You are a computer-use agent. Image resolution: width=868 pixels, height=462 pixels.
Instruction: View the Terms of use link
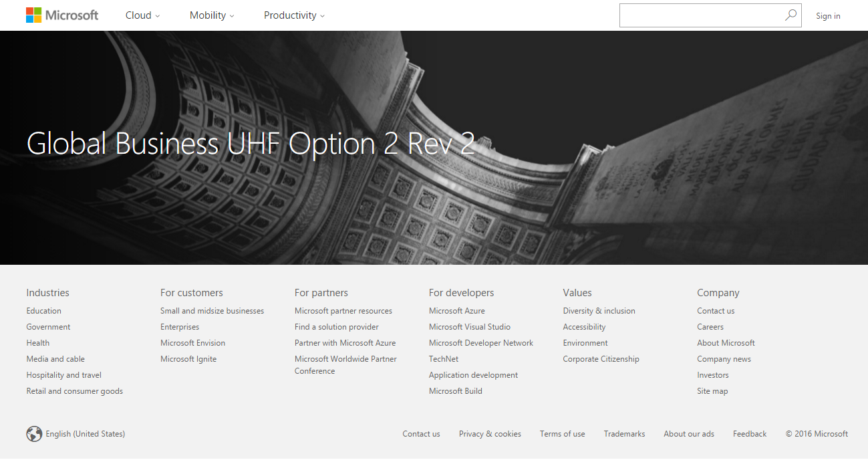tap(563, 434)
